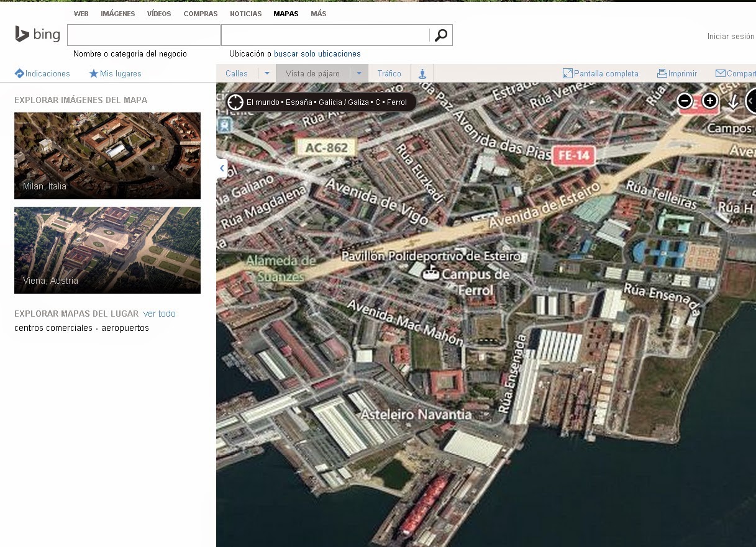
Task: Click Asteleiro Navantia map label
Action: [x=416, y=414]
